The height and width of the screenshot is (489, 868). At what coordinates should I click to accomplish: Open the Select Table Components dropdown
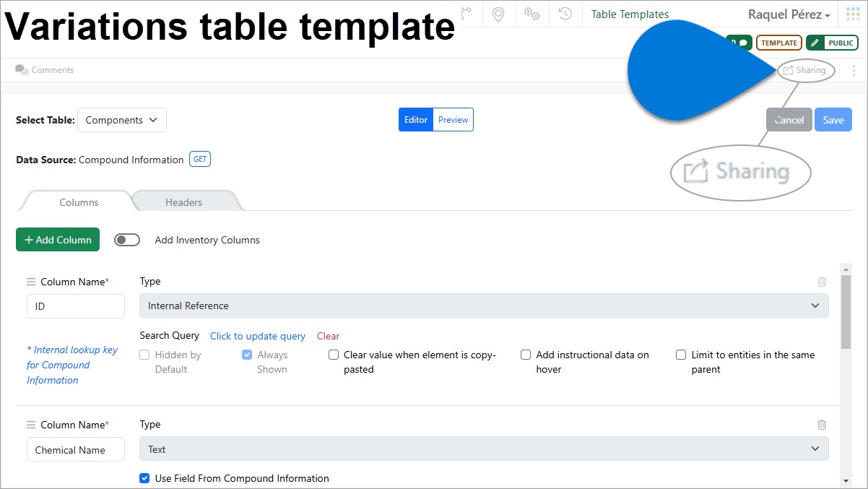coord(121,120)
